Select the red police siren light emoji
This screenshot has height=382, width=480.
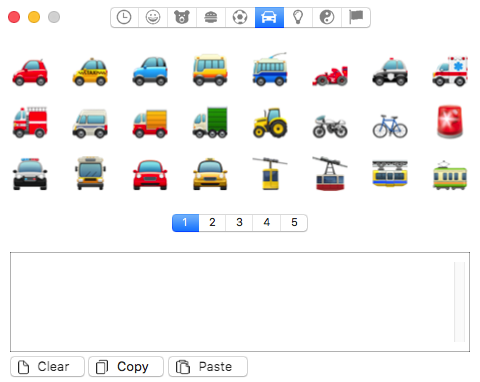tap(450, 122)
